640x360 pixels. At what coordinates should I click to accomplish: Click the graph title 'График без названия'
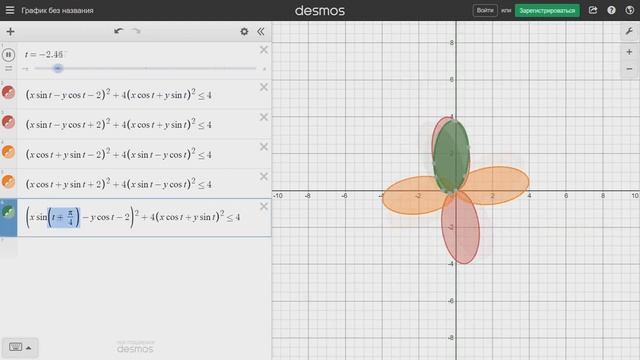[x=58, y=11]
